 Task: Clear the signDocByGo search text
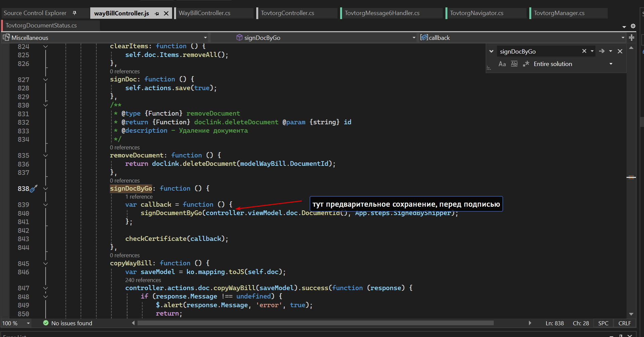(584, 51)
